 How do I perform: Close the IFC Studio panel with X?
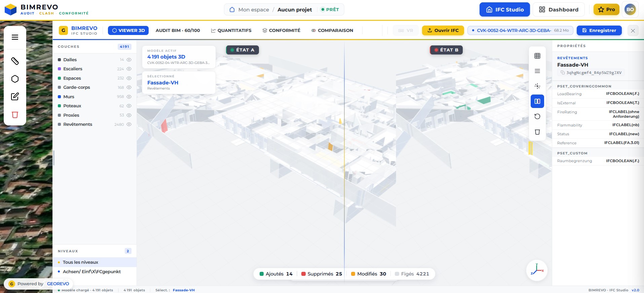633,31
